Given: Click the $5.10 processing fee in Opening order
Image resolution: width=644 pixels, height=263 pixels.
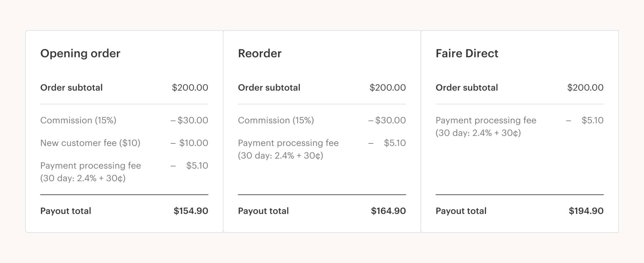Looking at the screenshot, I should (x=197, y=166).
